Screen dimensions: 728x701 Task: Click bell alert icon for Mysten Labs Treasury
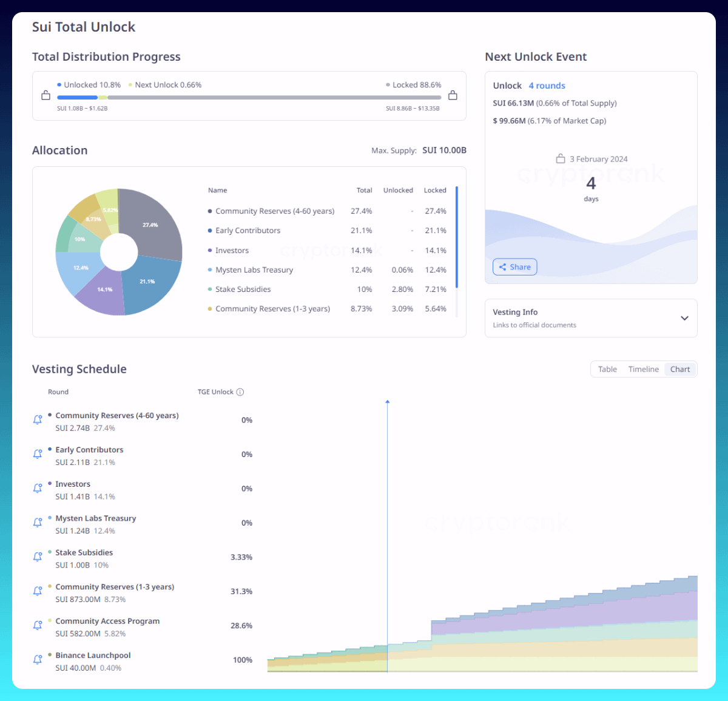tap(38, 523)
